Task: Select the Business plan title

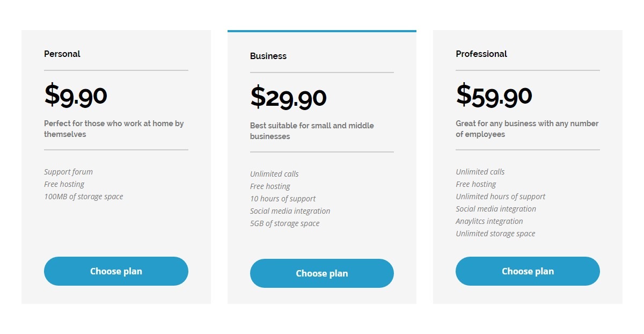Action: [x=268, y=56]
